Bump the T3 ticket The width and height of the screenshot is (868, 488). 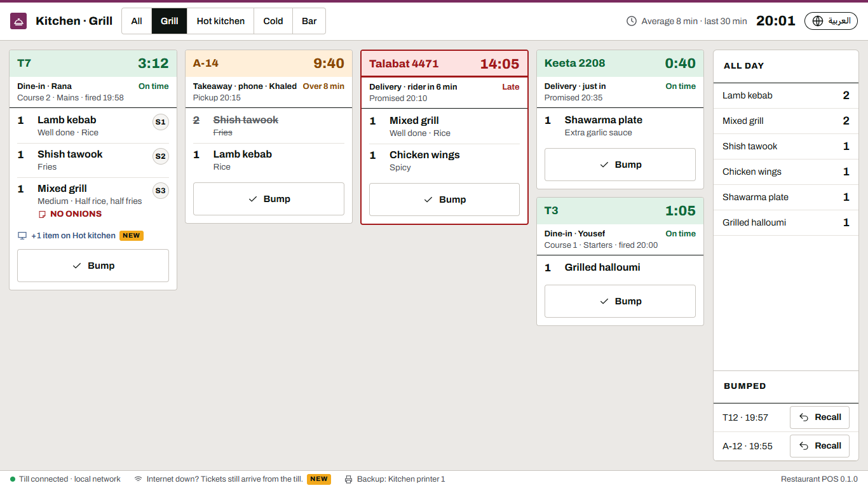[620, 301]
